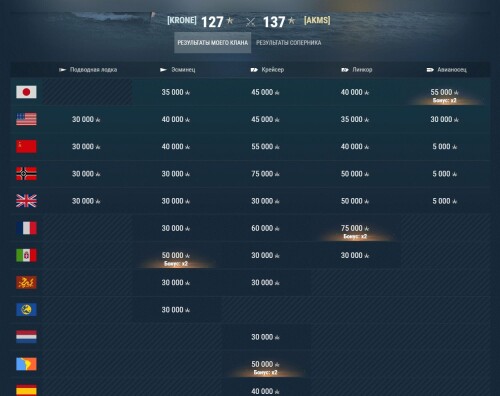Click the Авианосец column header
This screenshot has width=500, height=396.
click(446, 70)
